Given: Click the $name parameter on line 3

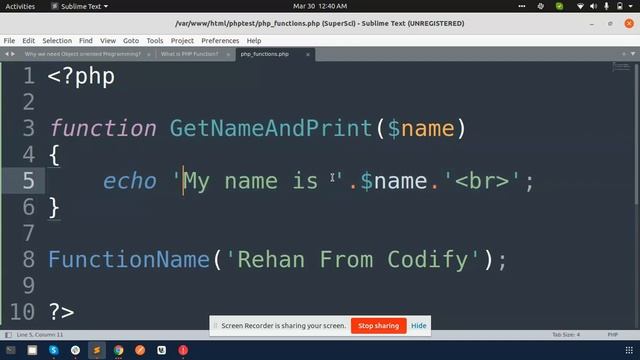Looking at the screenshot, I should pos(421,128).
